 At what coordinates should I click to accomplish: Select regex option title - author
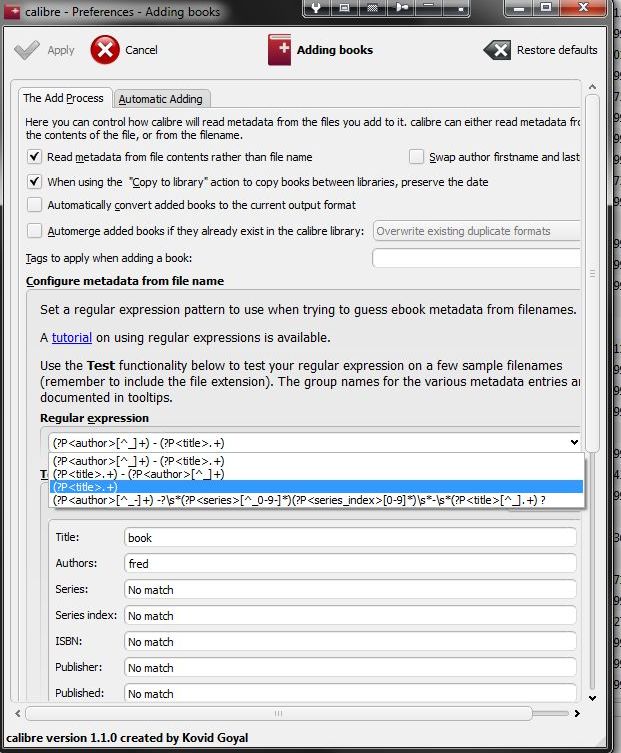316,474
